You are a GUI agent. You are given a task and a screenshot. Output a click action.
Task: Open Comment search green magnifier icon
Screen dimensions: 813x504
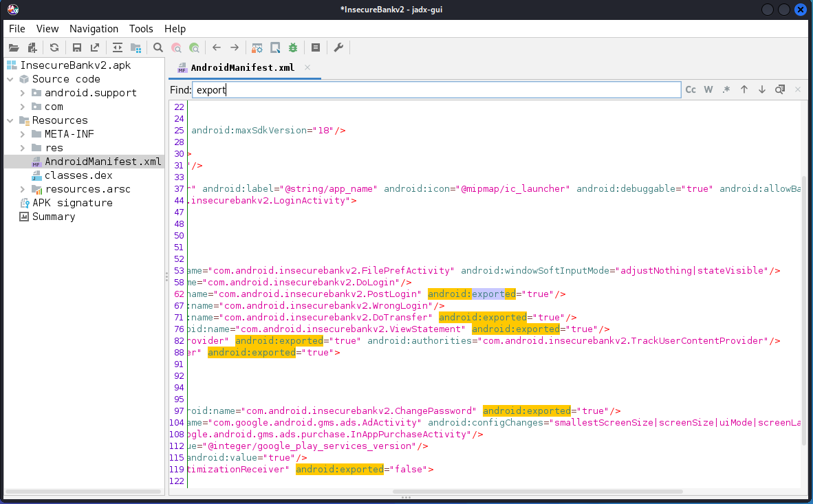tap(195, 47)
